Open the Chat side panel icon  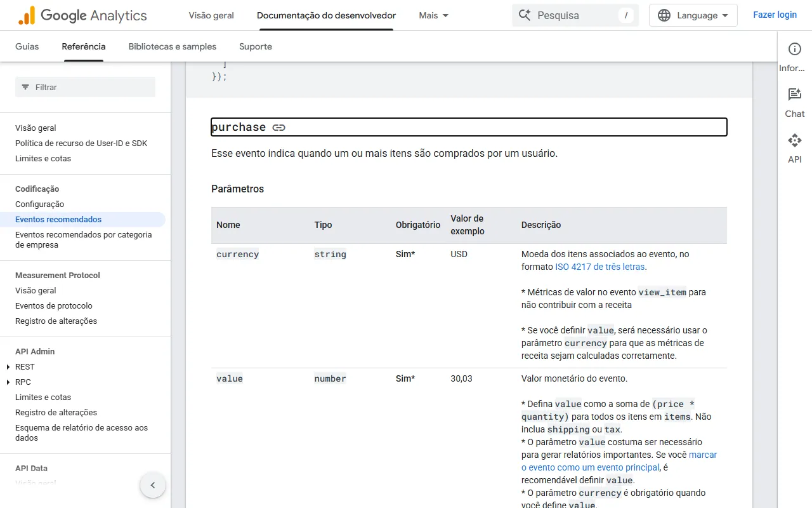coord(794,95)
